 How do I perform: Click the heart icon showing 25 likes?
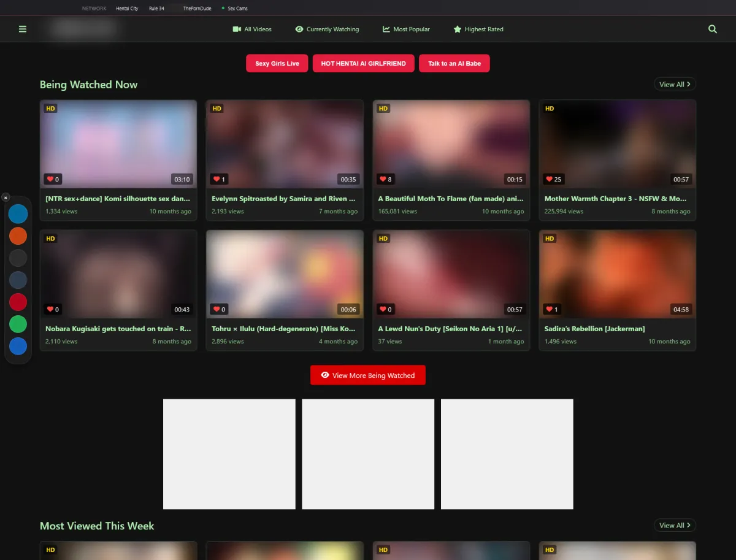pyautogui.click(x=549, y=180)
